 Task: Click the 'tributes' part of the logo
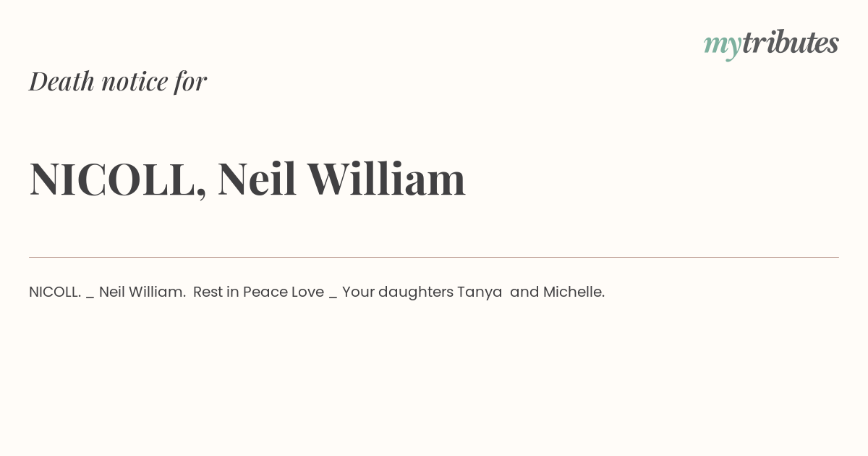(791, 43)
